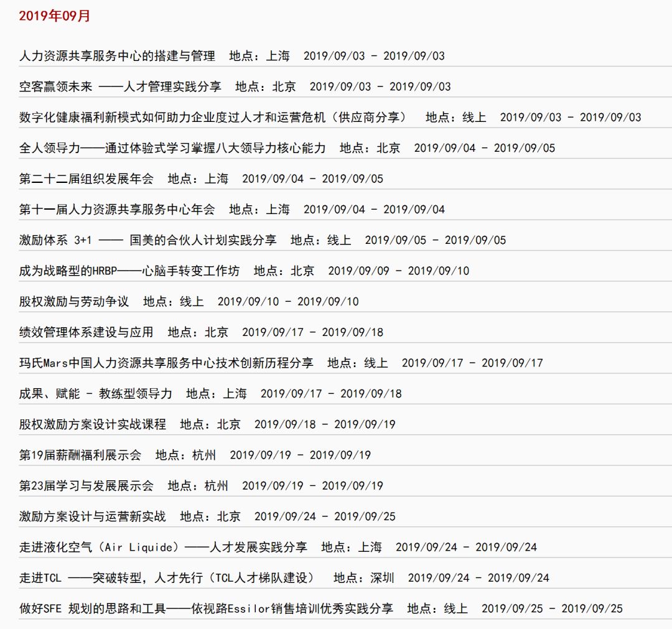Click date 2019/09/25 - 2019/09/25 in 做好SFE row
The width and height of the screenshot is (672, 629).
click(552, 609)
